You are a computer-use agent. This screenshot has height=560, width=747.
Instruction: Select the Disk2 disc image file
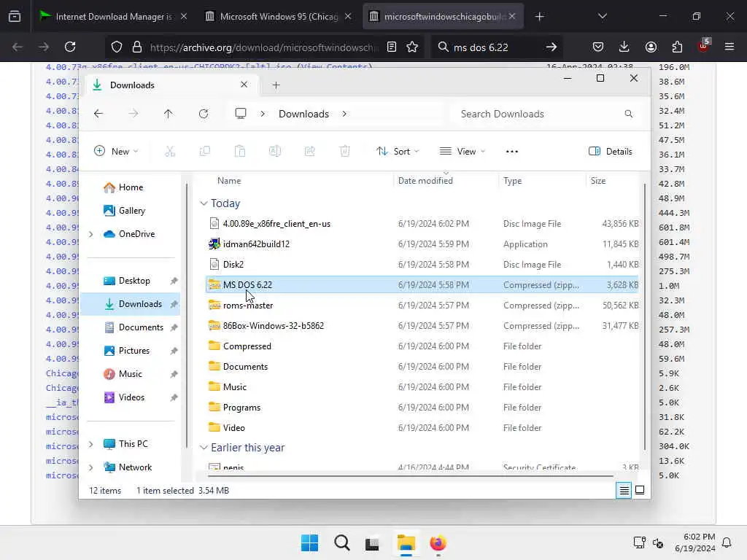tap(422, 264)
